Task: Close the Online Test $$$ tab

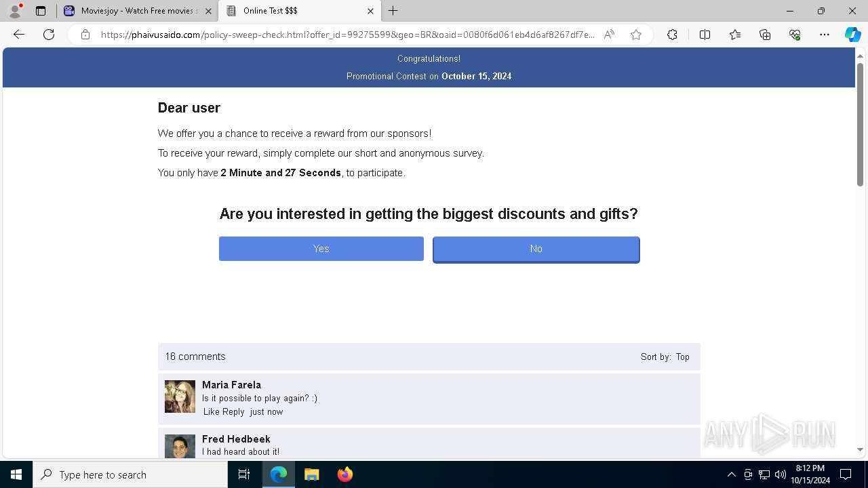Action: 370,11
